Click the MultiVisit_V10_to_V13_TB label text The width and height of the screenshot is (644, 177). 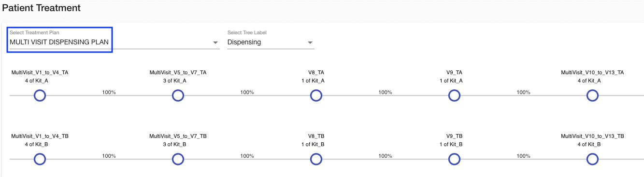tap(592, 136)
